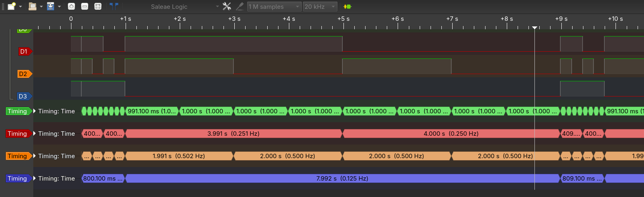The height and width of the screenshot is (197, 644).
Task: Click the time marker on the ruler near +8.5 s
Action: pyautogui.click(x=534, y=28)
